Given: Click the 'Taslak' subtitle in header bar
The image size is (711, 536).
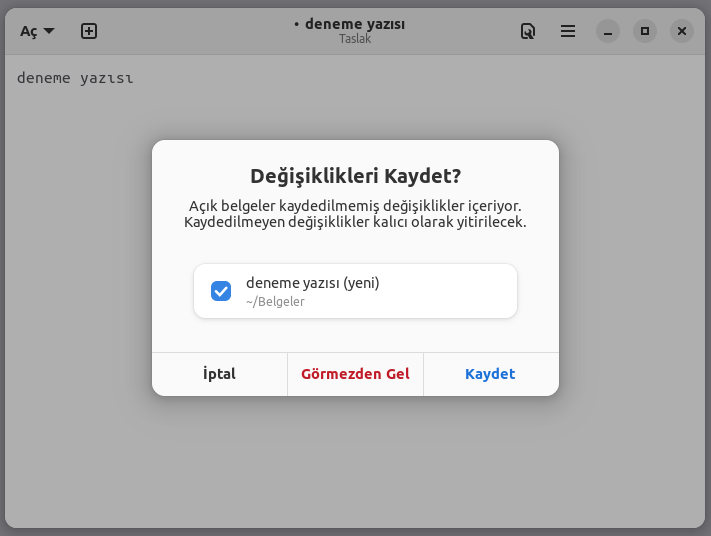Looking at the screenshot, I should click(x=355, y=39).
